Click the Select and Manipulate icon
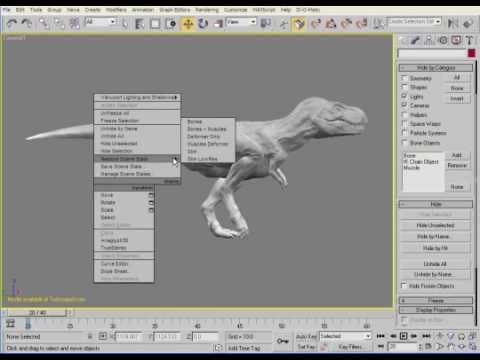This screenshot has height=360, width=480. tap(284, 24)
